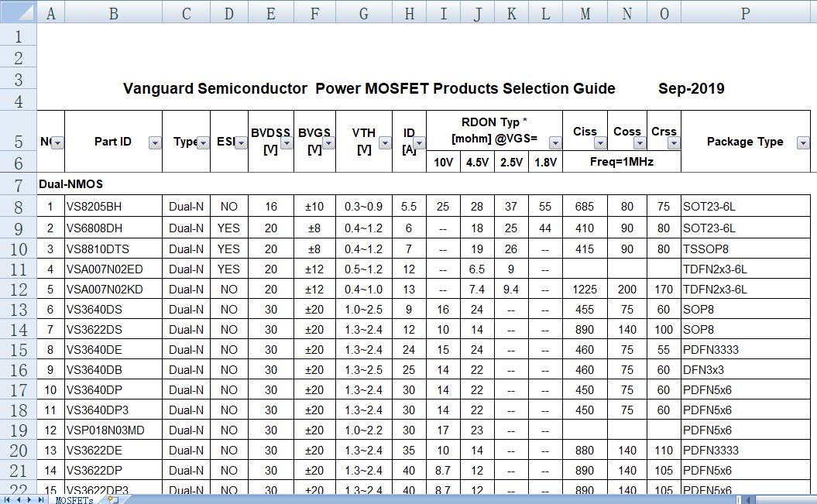Open the No column filter dropdown

[58, 142]
